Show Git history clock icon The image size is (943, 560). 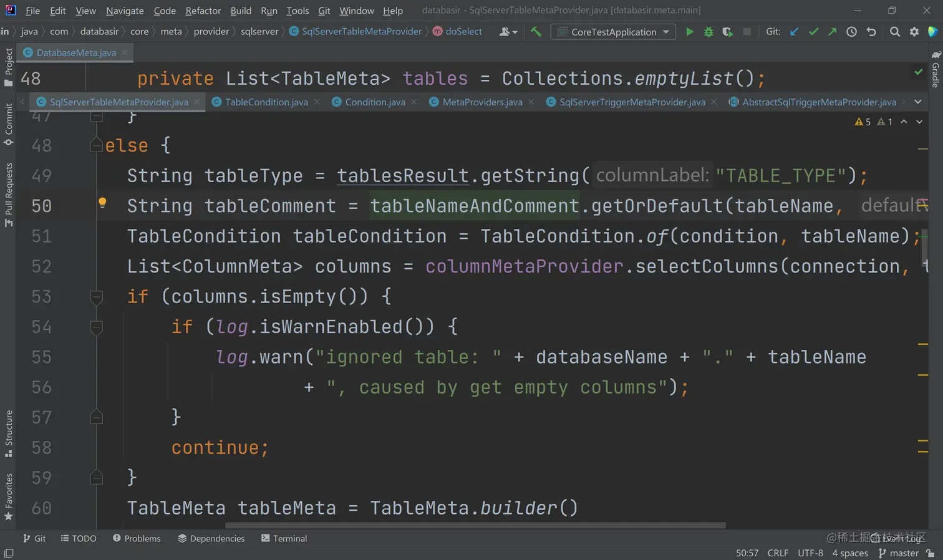[x=851, y=32]
